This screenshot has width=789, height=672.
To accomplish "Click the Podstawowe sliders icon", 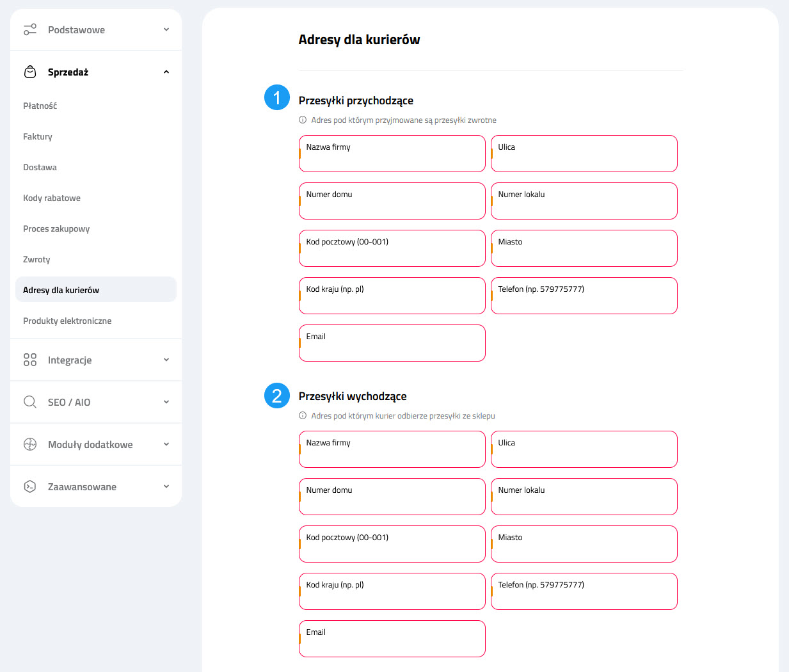I will point(30,29).
